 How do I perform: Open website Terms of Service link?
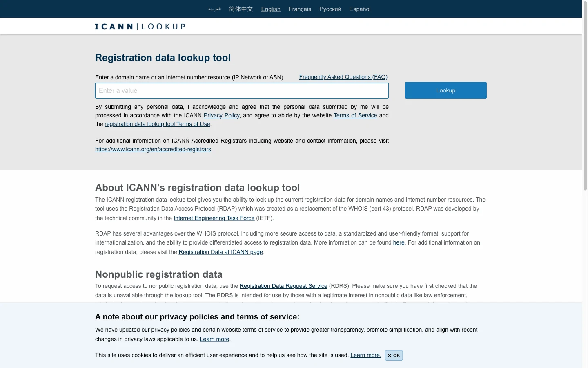(355, 115)
